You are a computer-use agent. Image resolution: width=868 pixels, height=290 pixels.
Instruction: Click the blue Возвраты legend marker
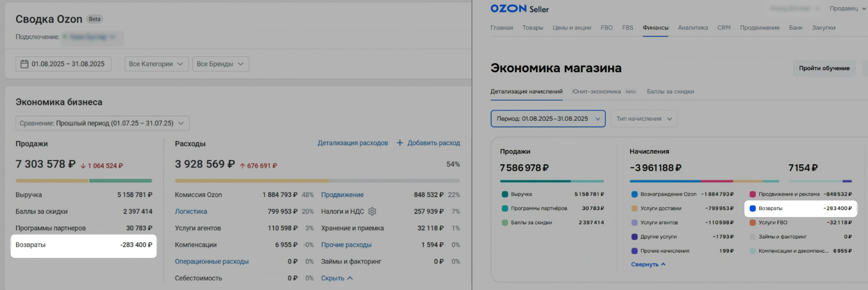click(x=752, y=208)
